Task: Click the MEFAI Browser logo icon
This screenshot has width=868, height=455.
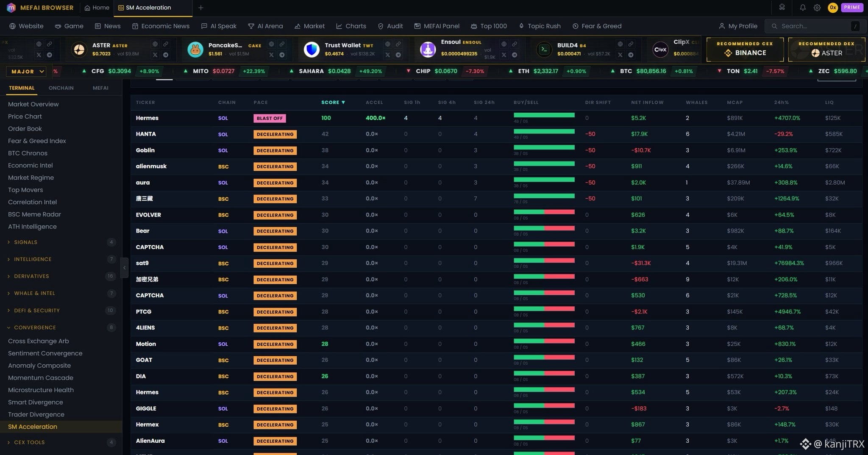Action: tap(11, 8)
